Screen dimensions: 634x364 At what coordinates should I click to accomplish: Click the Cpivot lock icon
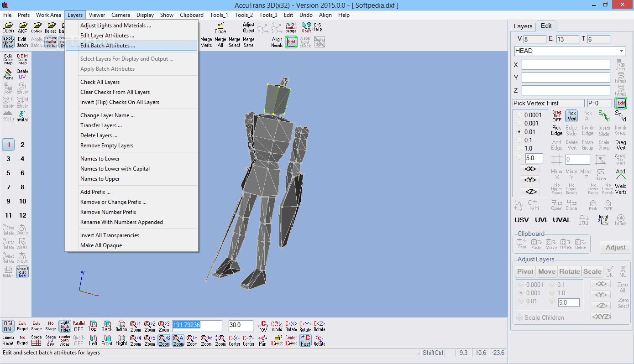click(277, 340)
